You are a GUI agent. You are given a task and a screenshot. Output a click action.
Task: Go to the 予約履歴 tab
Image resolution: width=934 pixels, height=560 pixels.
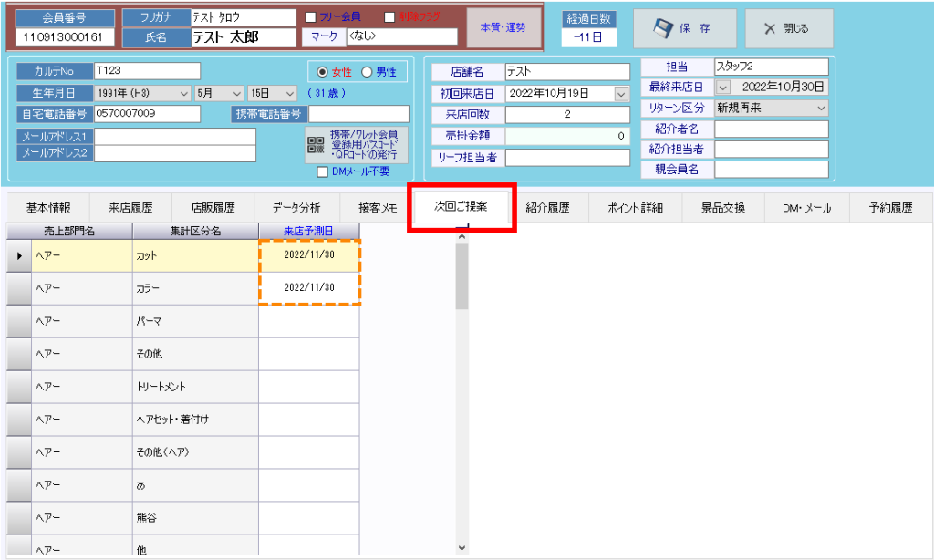click(x=891, y=208)
